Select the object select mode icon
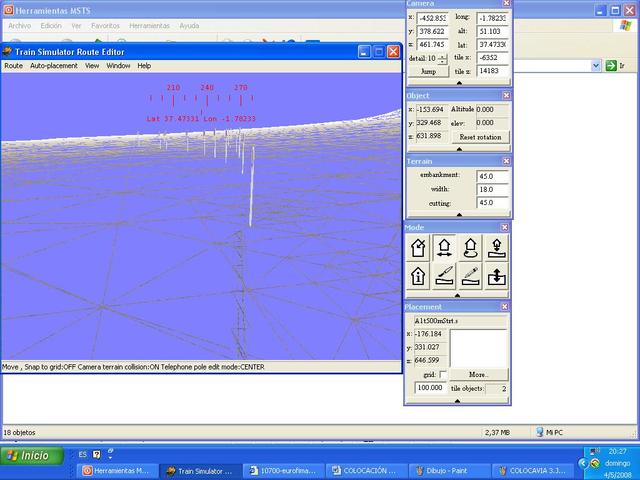640x480 pixels. 419,248
